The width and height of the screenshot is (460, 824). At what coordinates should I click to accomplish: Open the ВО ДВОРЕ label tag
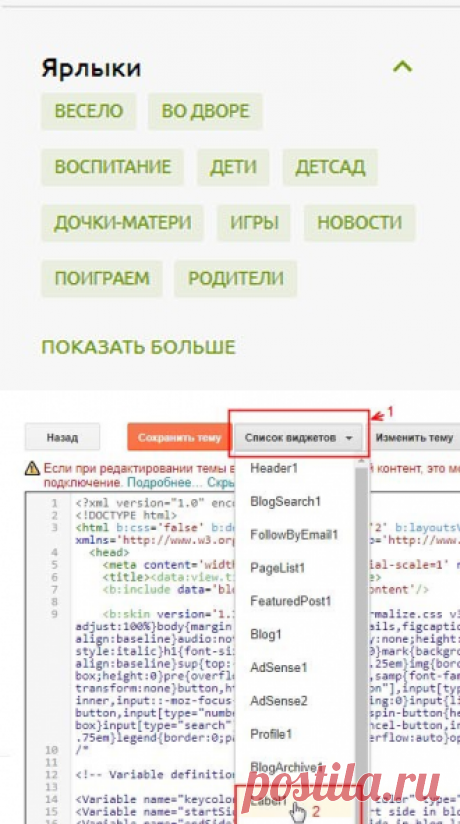(x=206, y=111)
